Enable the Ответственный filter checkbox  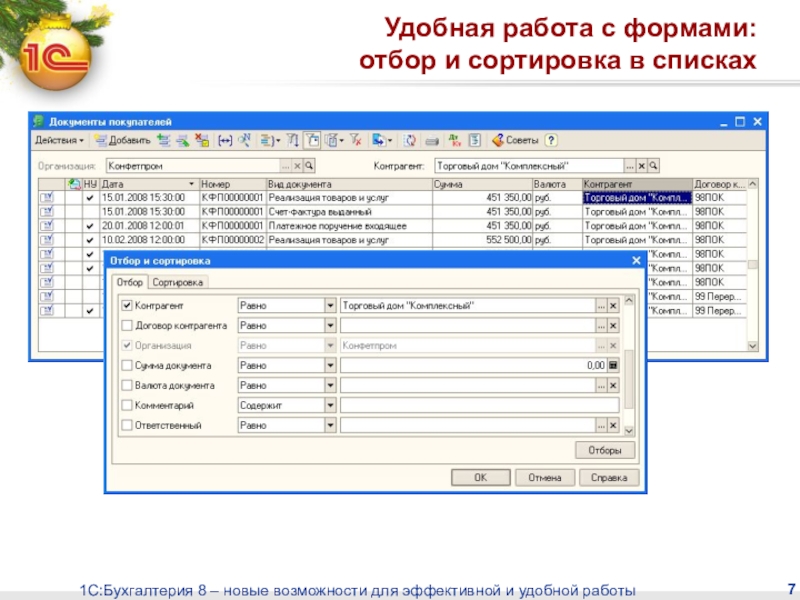click(x=127, y=425)
